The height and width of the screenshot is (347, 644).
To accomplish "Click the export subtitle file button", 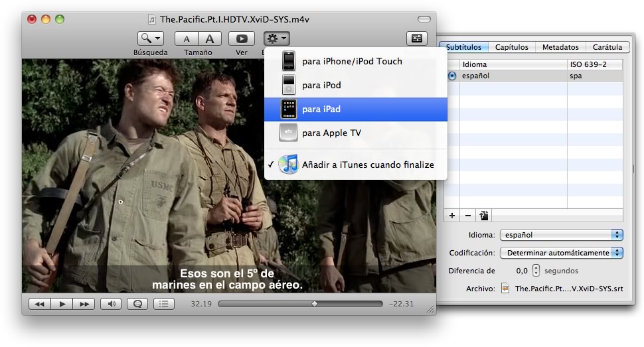I will [x=484, y=216].
